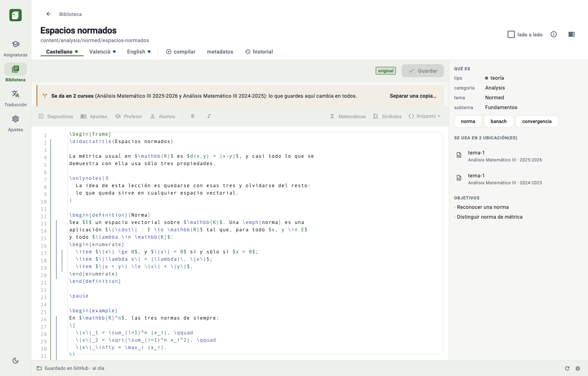Enable the lado a lado checkbox
The image size is (588, 376).
coord(511,34)
